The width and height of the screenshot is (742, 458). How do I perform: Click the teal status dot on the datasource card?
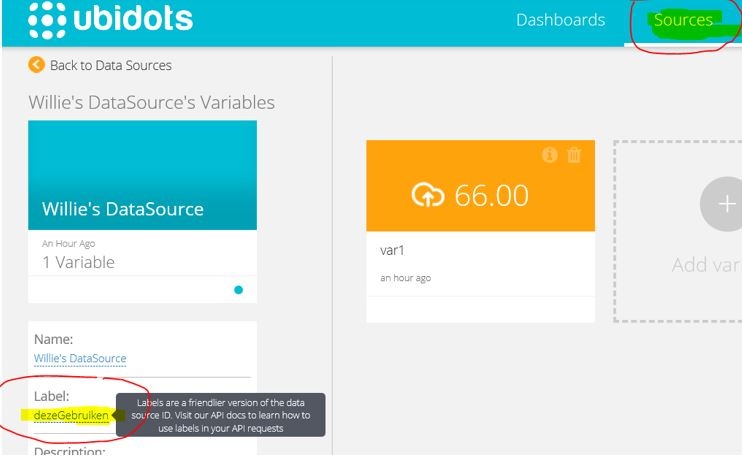[x=238, y=290]
